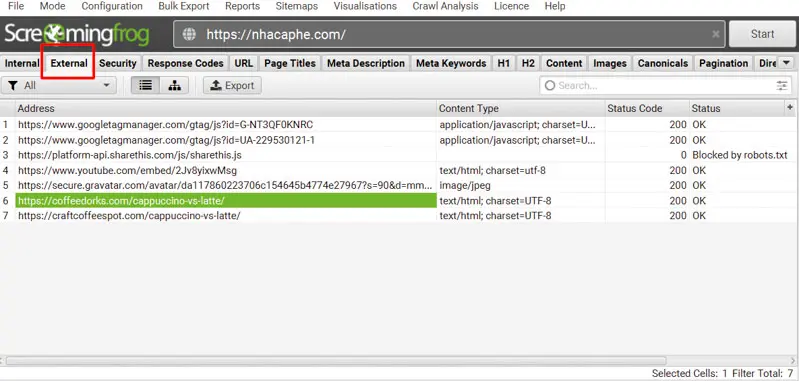Screen dimensions: 799x381
Task: Select the craftcoffeespot.com cappuccino-vs-latte row
Action: click(400, 215)
